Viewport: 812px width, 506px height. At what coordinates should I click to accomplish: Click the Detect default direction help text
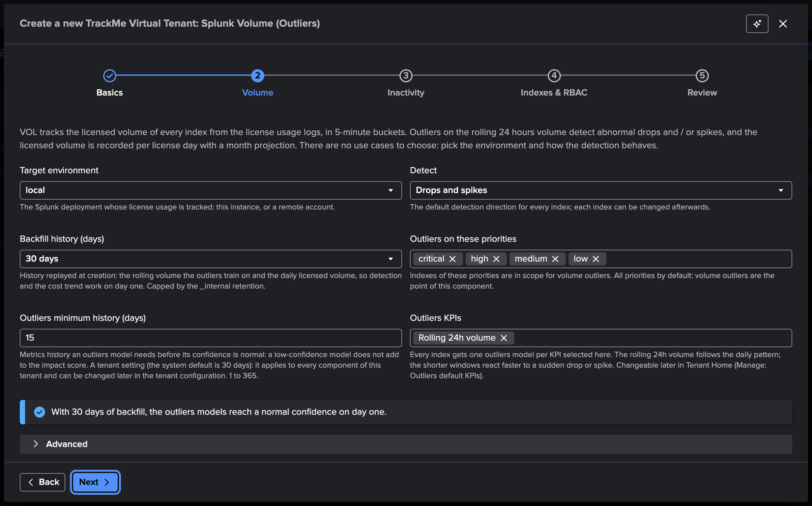click(560, 207)
